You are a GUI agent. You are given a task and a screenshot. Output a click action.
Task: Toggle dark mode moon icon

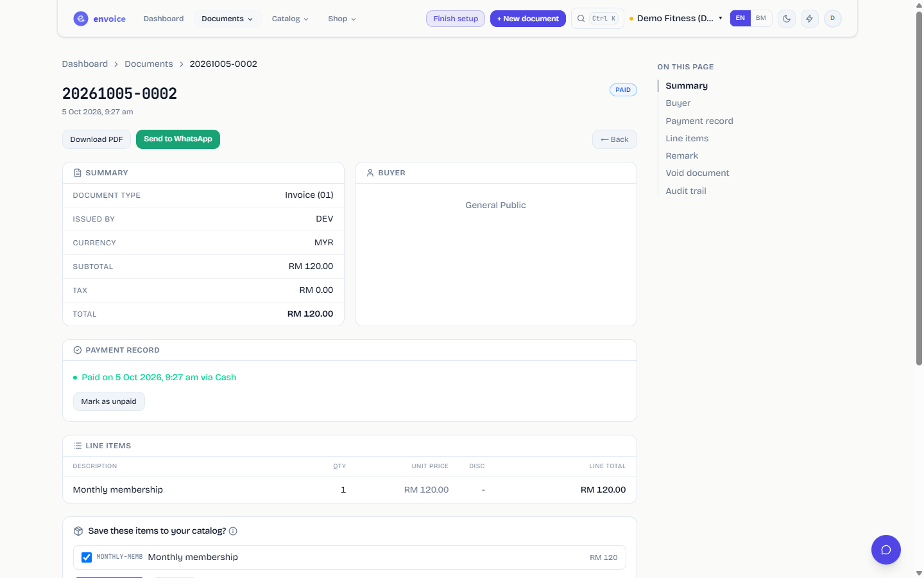(x=787, y=19)
